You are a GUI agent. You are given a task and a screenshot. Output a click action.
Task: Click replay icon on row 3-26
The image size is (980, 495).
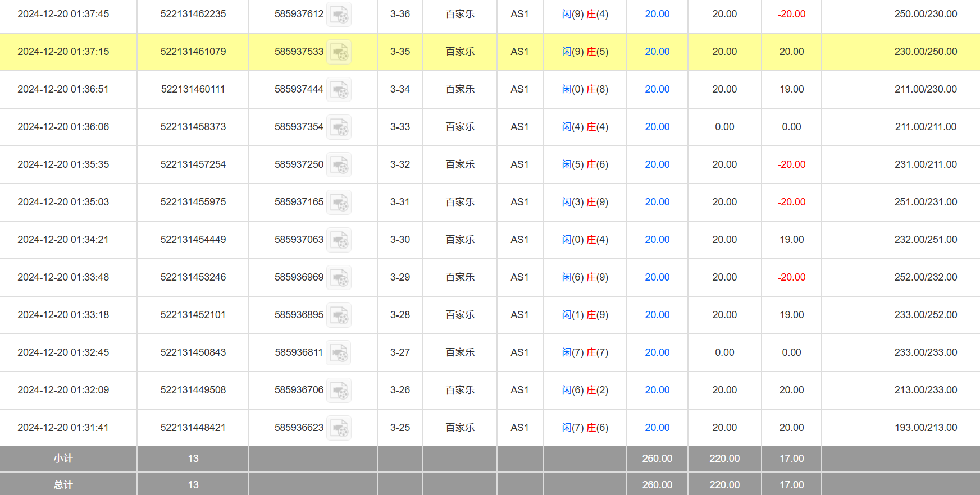[339, 391]
